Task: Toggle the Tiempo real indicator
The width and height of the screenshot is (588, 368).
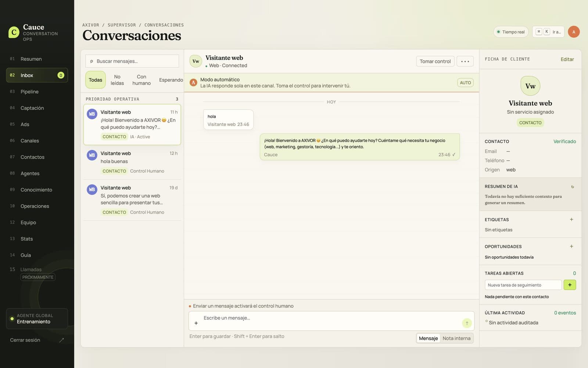Action: click(x=511, y=32)
